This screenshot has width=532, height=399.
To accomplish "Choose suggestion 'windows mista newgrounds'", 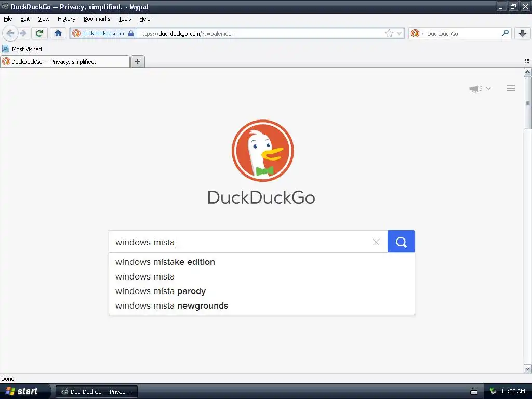I will (x=262, y=306).
